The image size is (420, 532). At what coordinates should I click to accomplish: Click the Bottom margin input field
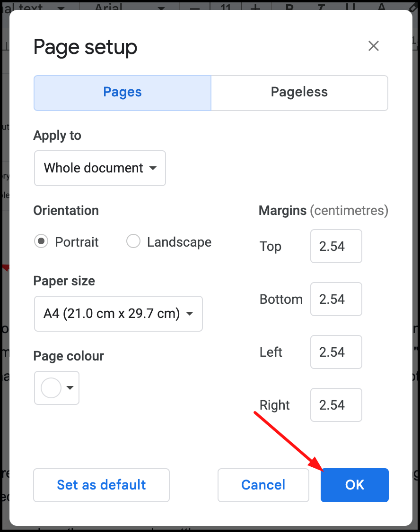[336, 299]
